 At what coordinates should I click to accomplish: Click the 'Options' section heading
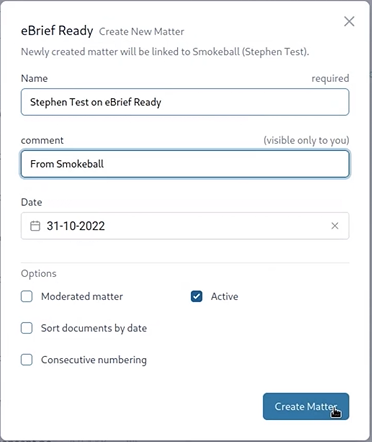click(x=39, y=274)
